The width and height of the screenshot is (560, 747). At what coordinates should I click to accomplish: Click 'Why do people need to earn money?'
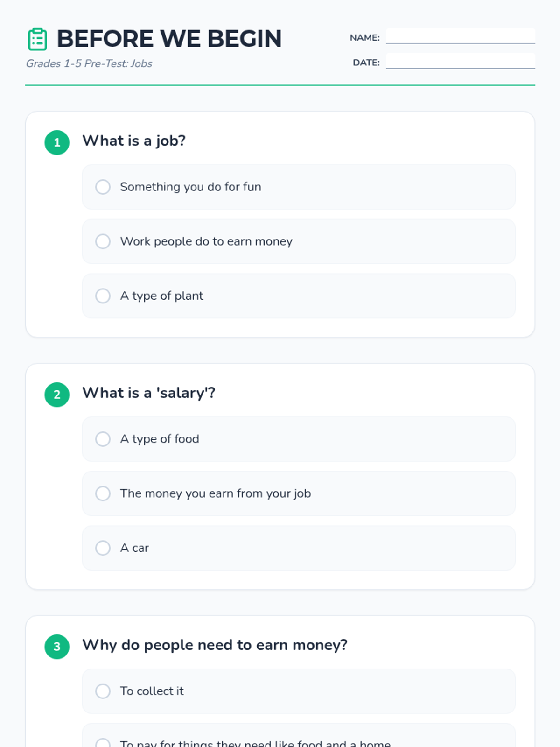tap(215, 645)
